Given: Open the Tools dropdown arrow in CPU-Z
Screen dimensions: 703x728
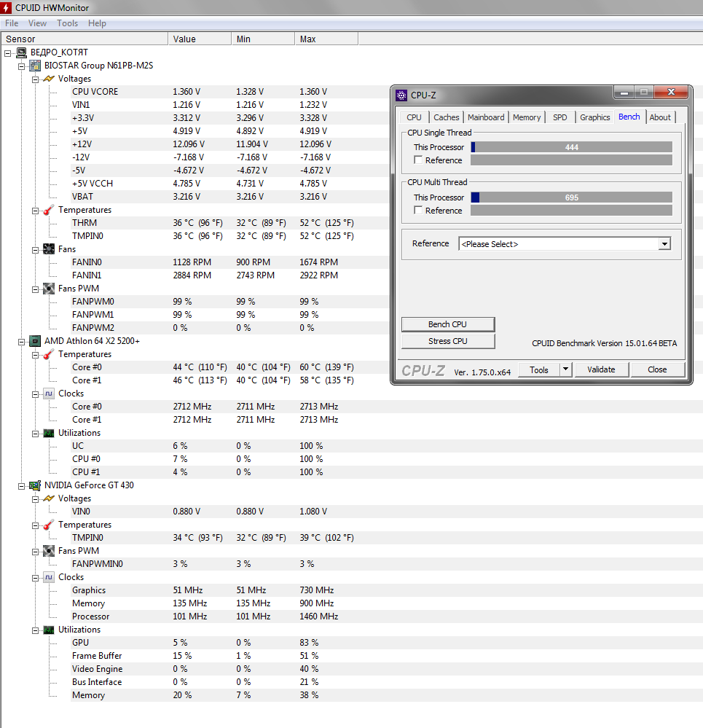Looking at the screenshot, I should [565, 369].
